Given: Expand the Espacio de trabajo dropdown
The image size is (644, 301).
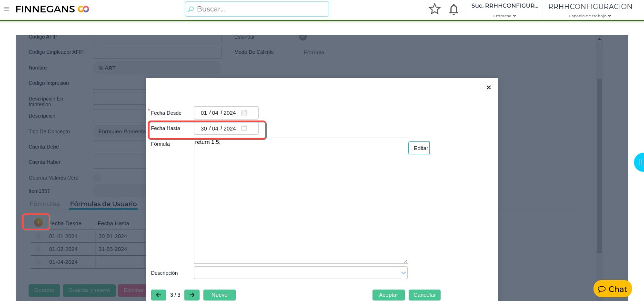Looking at the screenshot, I should (590, 16).
